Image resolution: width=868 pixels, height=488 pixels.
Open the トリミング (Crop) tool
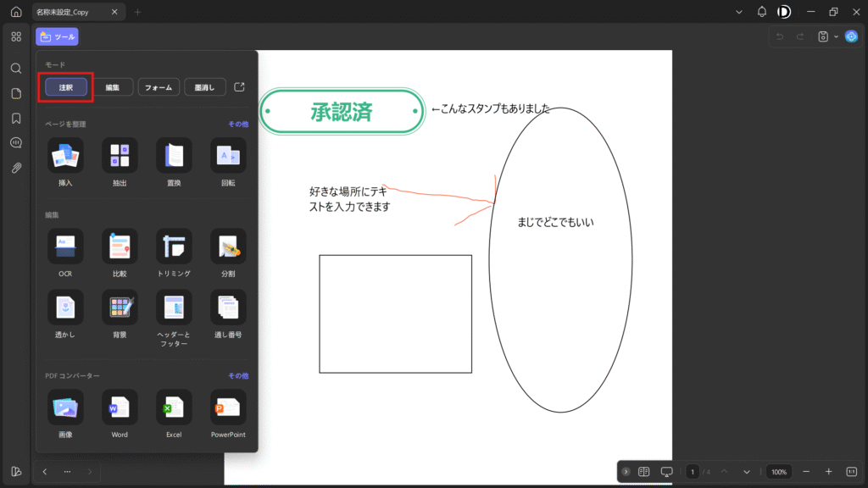point(174,246)
